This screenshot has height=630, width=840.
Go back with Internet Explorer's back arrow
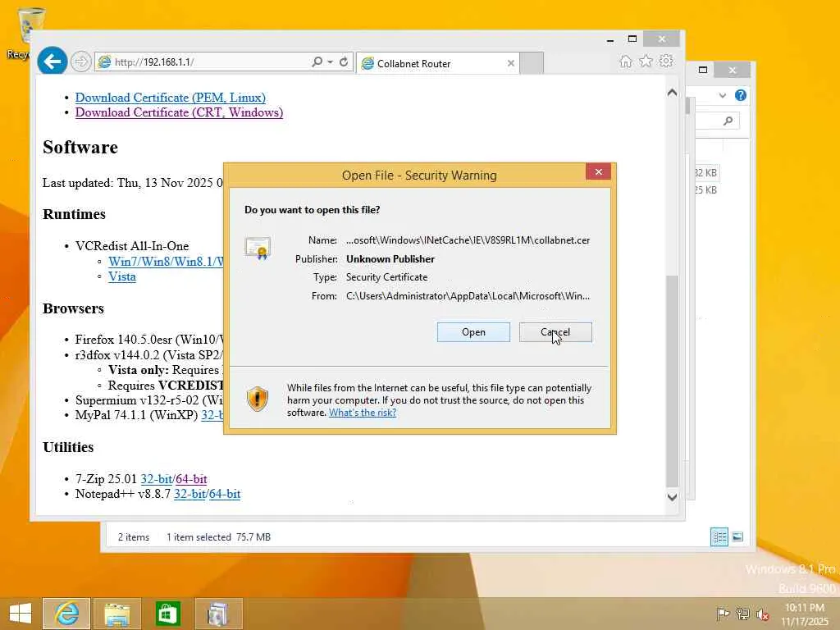52,62
